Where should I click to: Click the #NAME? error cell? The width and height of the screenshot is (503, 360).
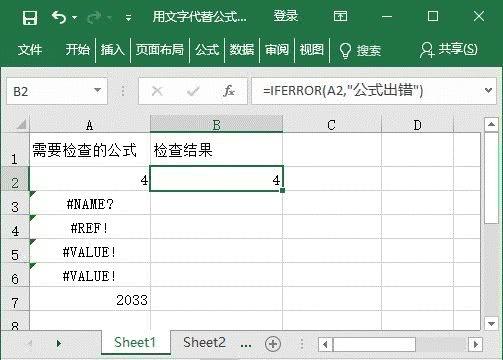click(x=90, y=203)
